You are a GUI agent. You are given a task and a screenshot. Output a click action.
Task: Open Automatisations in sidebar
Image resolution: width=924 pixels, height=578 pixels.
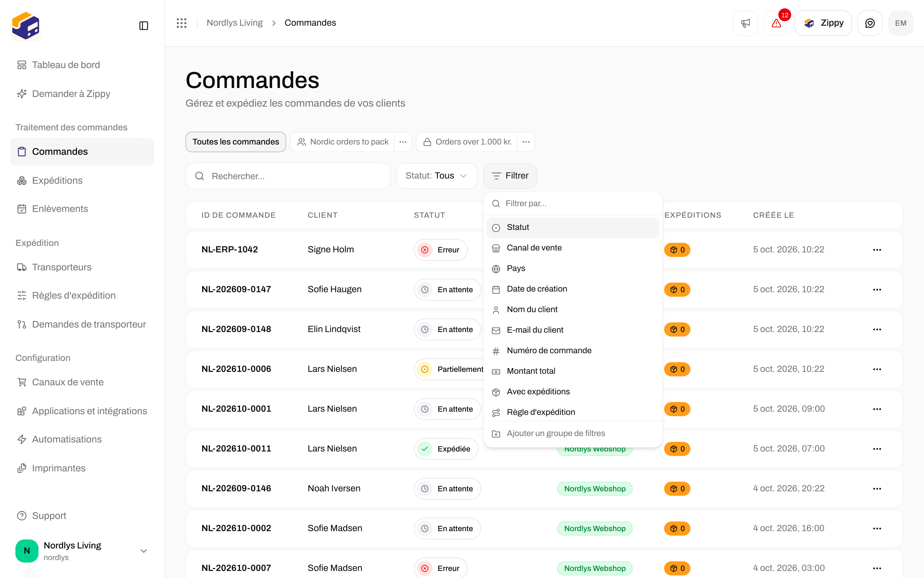click(82, 440)
